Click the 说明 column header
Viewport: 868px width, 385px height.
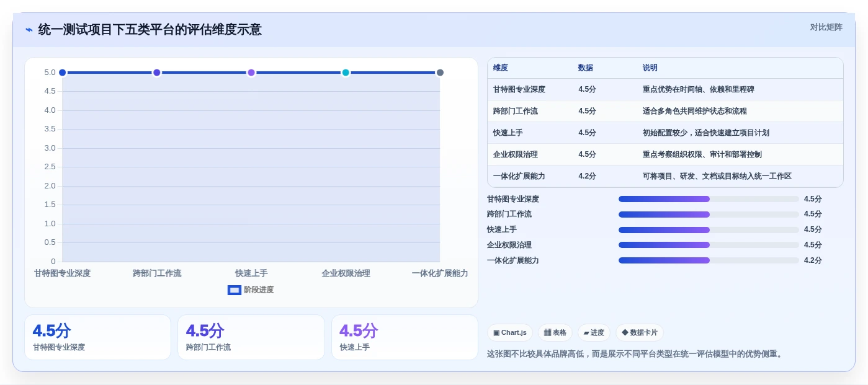[650, 68]
